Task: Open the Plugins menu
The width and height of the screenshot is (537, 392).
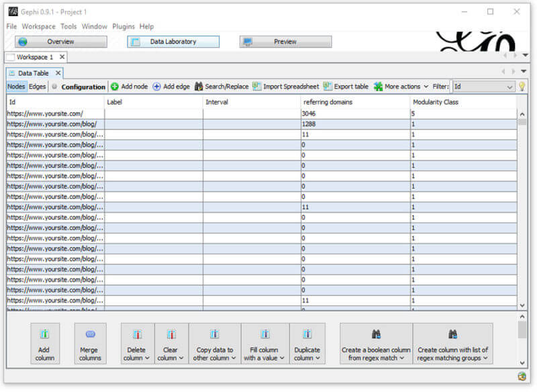Action: click(x=124, y=26)
